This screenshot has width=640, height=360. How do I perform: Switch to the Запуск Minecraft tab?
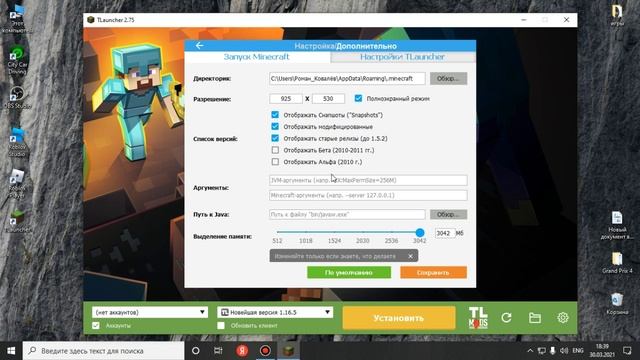257,57
